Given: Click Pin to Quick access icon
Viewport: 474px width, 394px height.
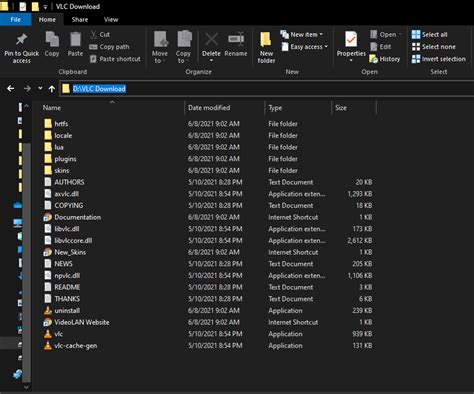Looking at the screenshot, I should [x=21, y=40].
